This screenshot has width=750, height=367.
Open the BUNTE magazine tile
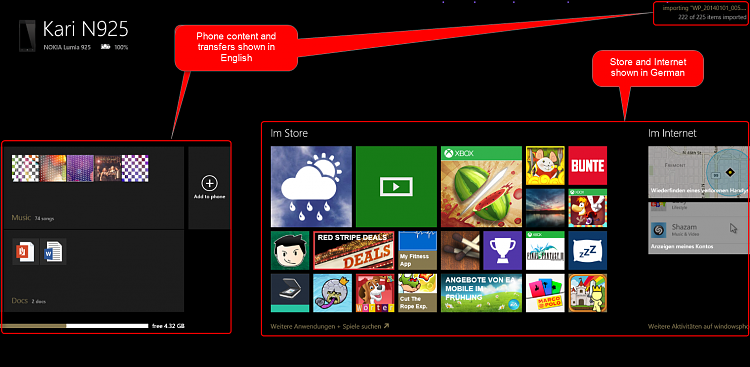tap(587, 166)
